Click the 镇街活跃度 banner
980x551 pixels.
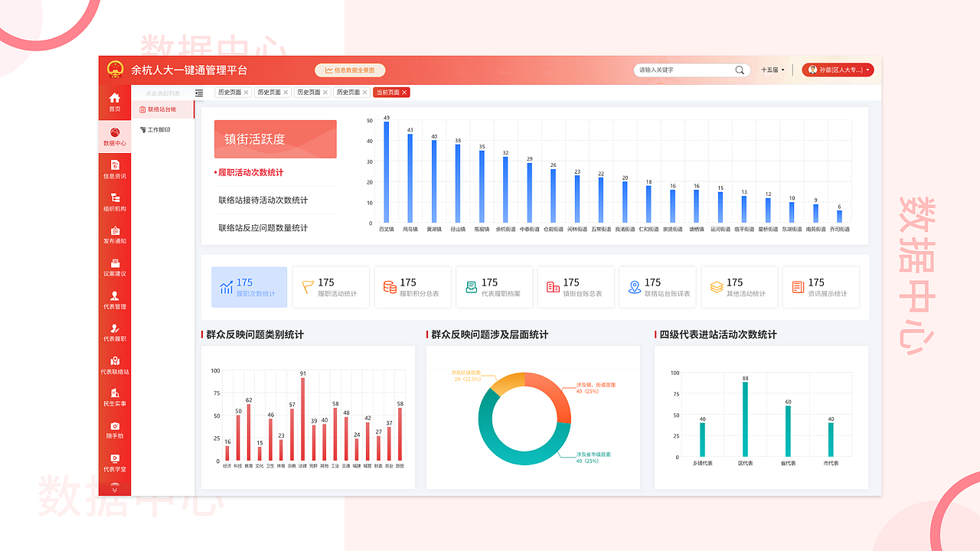275,139
